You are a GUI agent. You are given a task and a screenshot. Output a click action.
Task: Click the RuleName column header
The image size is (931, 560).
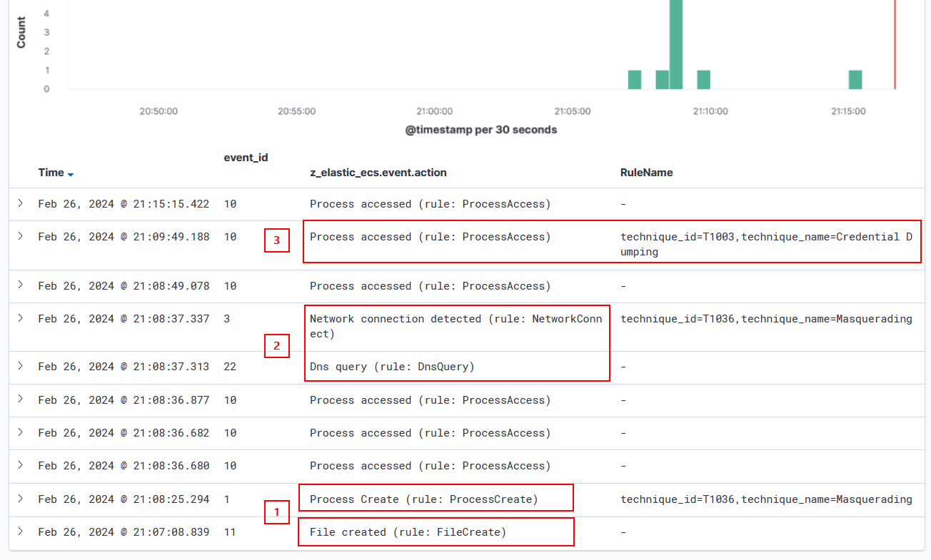[646, 173]
